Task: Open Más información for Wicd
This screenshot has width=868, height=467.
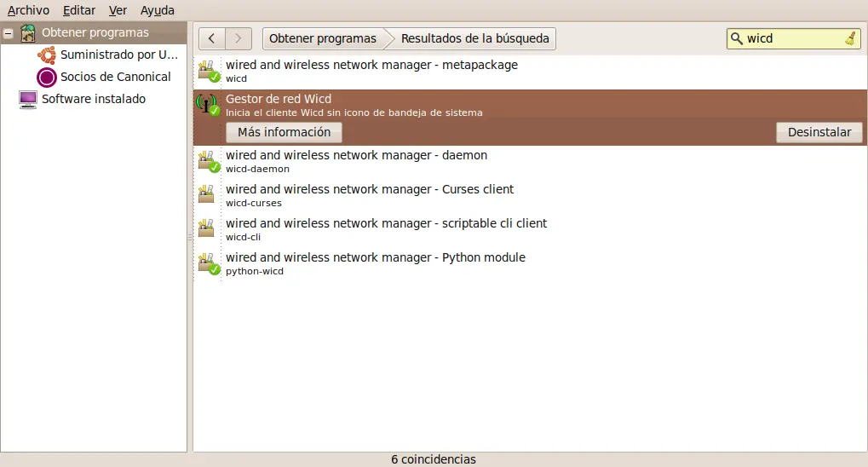Action: tap(284, 132)
